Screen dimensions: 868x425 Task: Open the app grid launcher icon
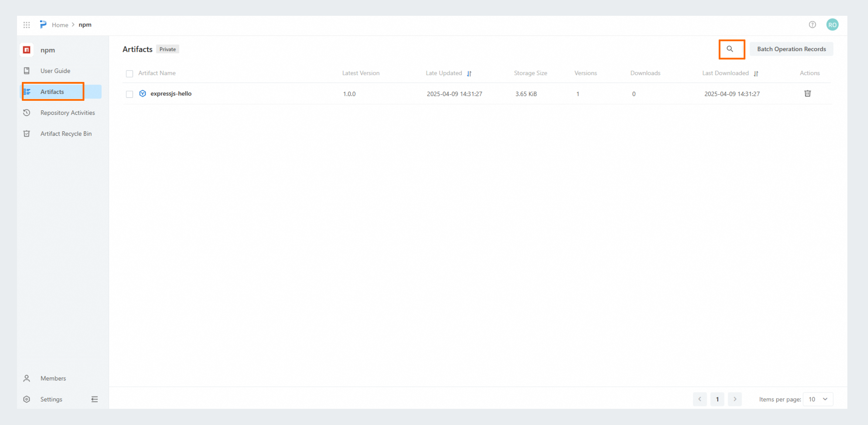(x=27, y=25)
